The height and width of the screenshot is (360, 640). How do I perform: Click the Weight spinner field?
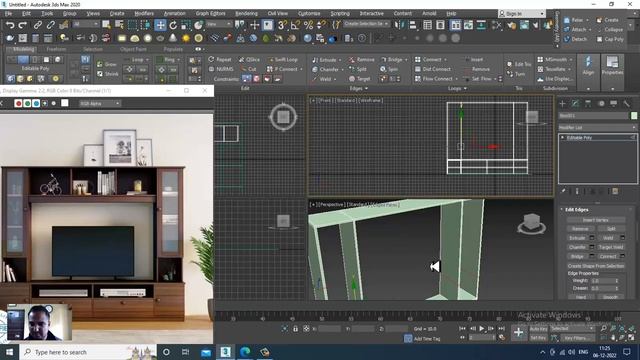(604, 281)
